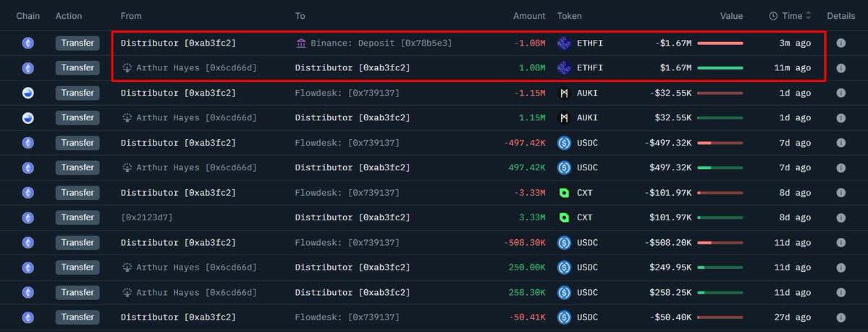Click the Amount column header
Image resolution: width=868 pixels, height=332 pixels.
click(x=529, y=16)
